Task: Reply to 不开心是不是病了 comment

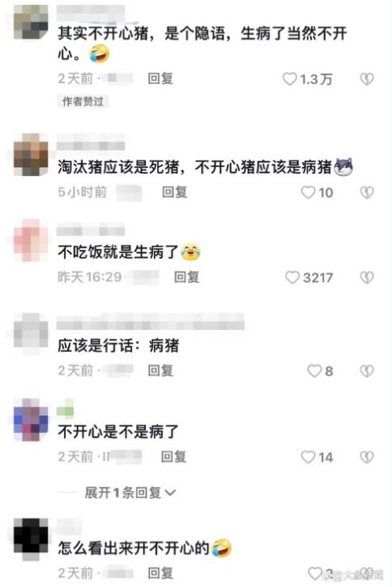Action: point(173,456)
